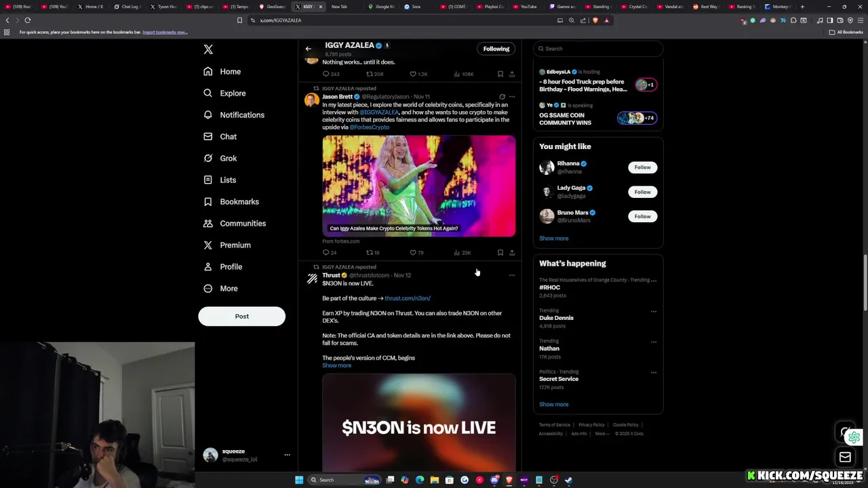
Task: Open more options on Jason Brett post
Action: 512,97
